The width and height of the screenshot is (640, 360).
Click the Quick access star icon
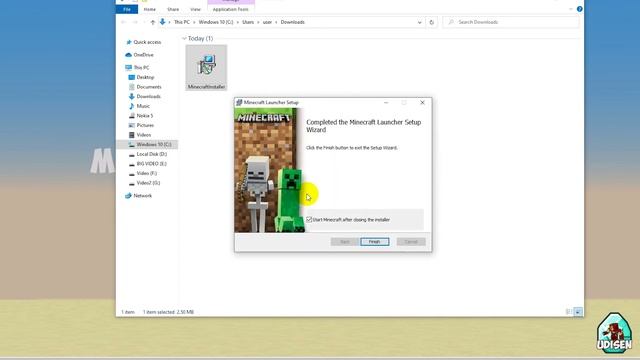129,42
